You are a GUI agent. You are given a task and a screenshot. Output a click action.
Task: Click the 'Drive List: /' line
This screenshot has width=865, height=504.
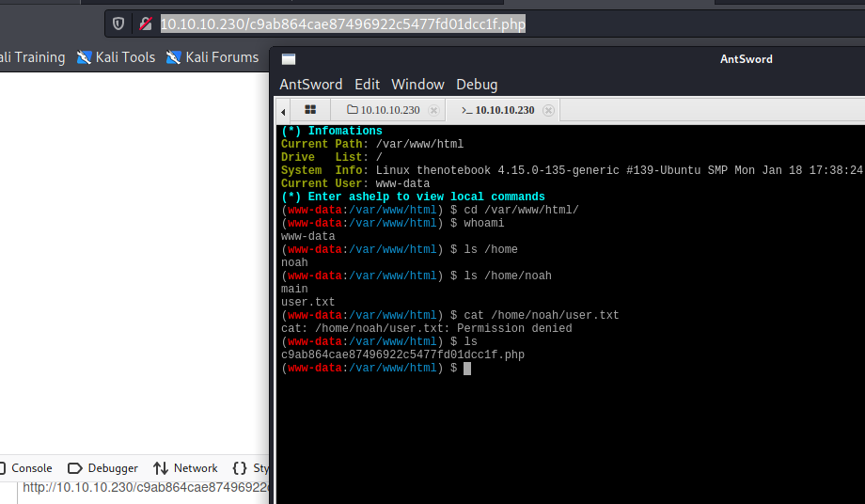tap(332, 157)
